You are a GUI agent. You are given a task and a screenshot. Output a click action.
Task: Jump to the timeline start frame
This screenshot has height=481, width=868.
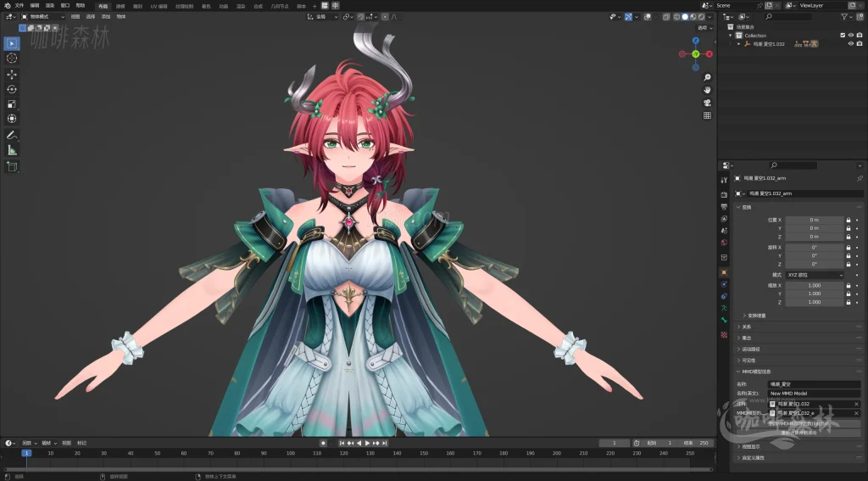coord(342,444)
